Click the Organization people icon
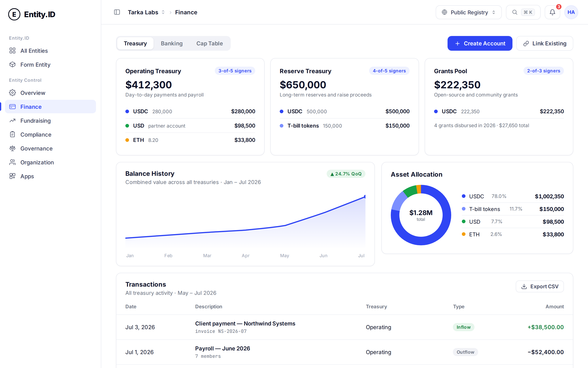Screen dimensions: 588x368 12,162
